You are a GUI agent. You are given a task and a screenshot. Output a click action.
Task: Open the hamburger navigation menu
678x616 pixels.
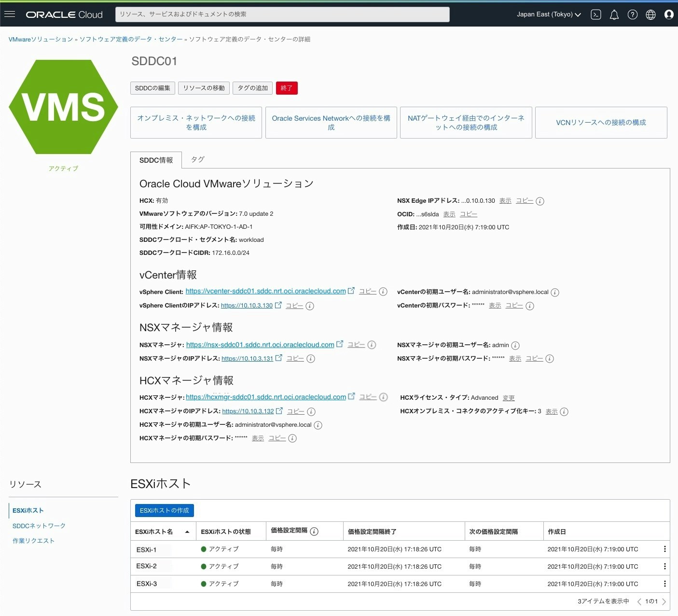(10, 14)
